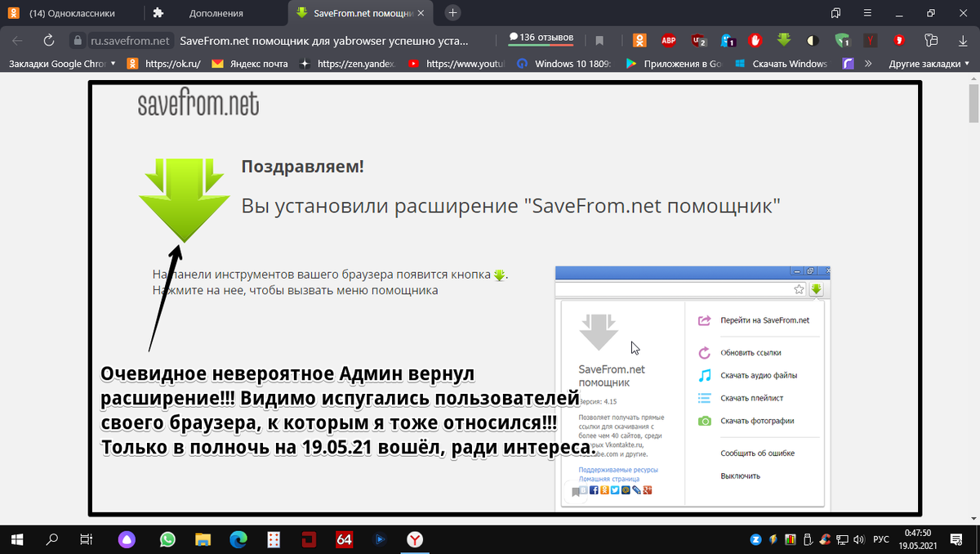Reload the page with the refresh button

click(48, 40)
